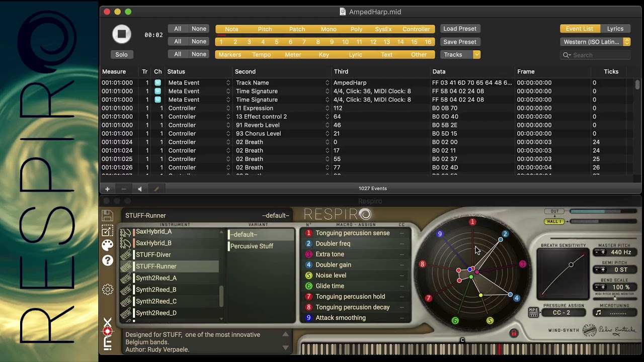Click macro number 3 badge for Extra tone
The width and height of the screenshot is (644, 362).
pyautogui.click(x=309, y=254)
